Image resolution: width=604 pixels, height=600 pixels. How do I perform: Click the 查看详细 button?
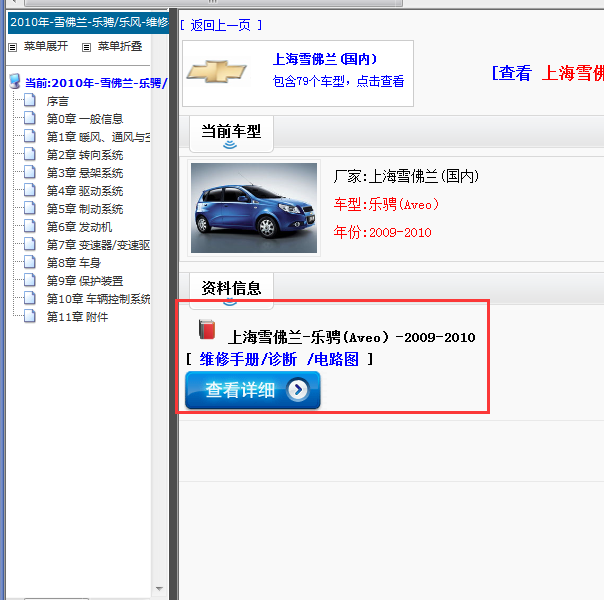(x=253, y=390)
